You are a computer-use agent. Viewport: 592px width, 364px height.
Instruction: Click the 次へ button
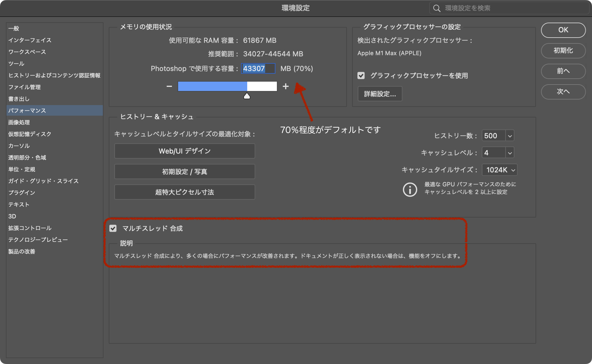click(x=563, y=92)
